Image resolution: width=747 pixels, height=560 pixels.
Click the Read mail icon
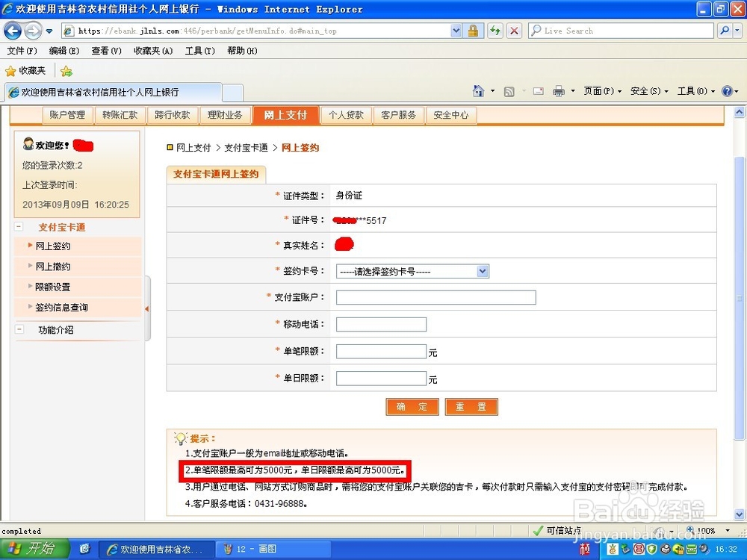539,91
